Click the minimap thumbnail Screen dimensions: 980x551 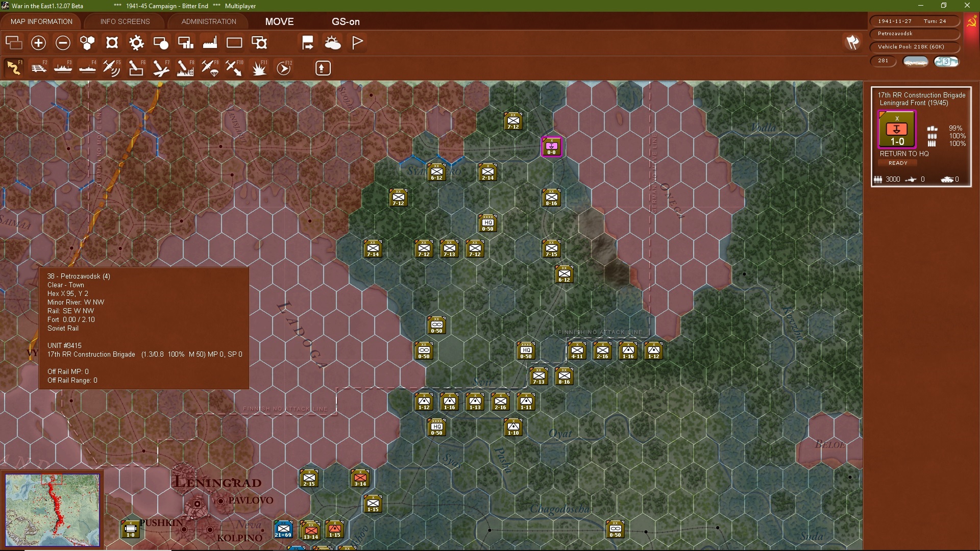coord(52,510)
